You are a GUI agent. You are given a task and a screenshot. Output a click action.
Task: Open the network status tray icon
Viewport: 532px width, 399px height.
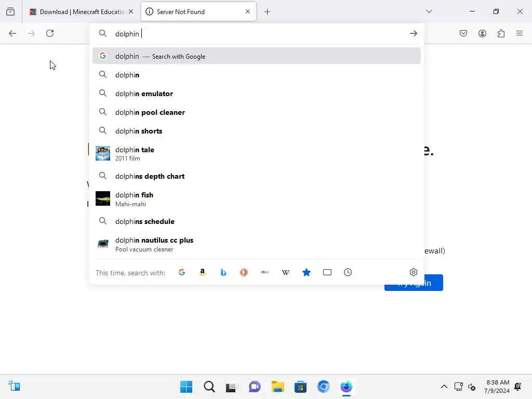point(458,387)
